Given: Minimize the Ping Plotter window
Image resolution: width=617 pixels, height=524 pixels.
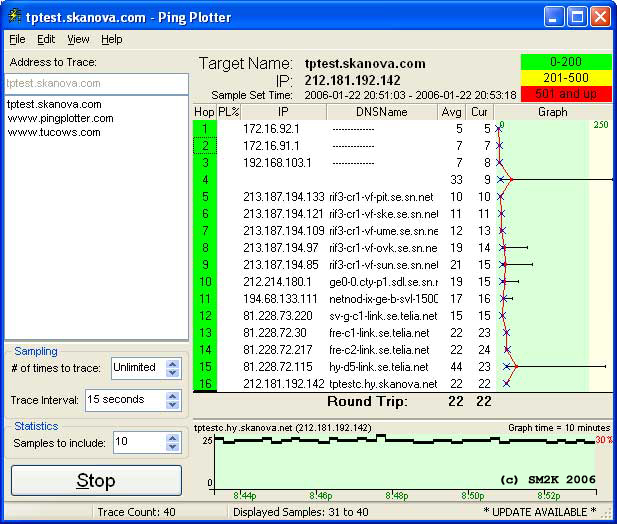Looking at the screenshot, I should tap(554, 17).
